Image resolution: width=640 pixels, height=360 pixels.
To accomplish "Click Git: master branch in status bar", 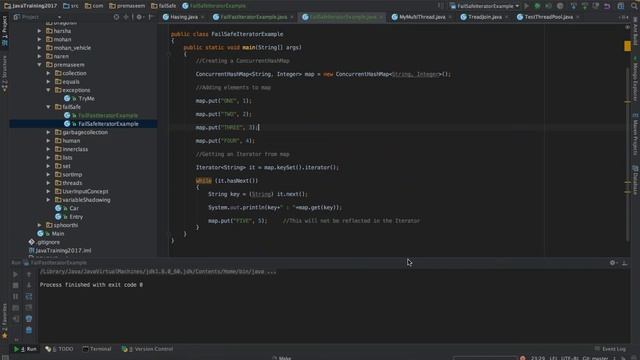I will point(595,358).
